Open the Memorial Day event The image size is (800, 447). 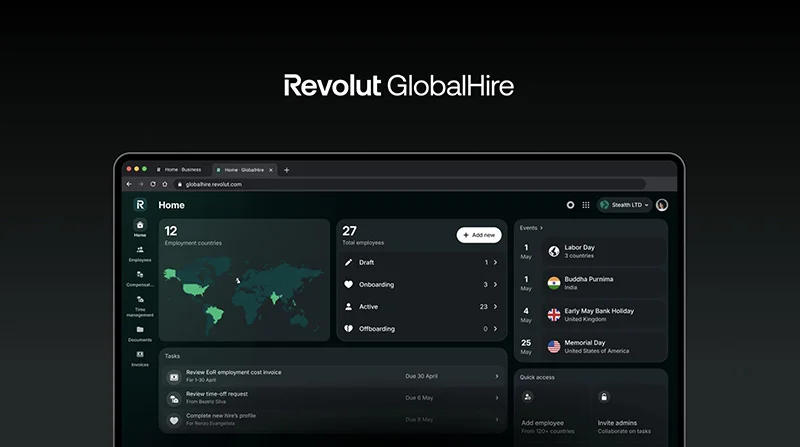coord(605,346)
